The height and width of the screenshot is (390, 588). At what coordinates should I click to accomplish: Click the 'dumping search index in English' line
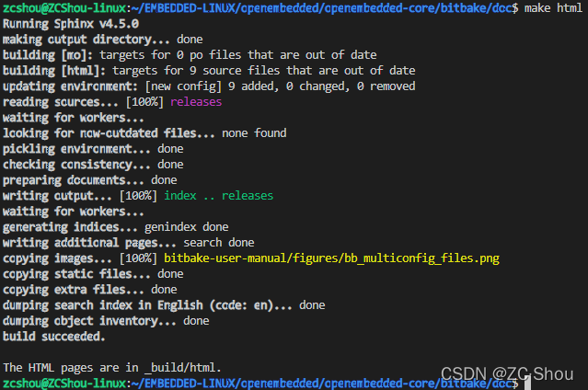click(164, 305)
